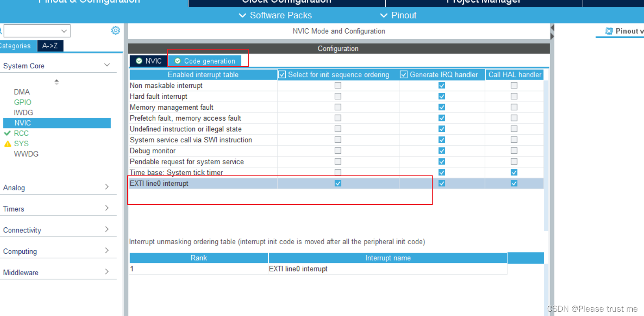Enable init sequence ordering for Non maskable interrupt
This screenshot has width=644, height=316.
pos(338,85)
